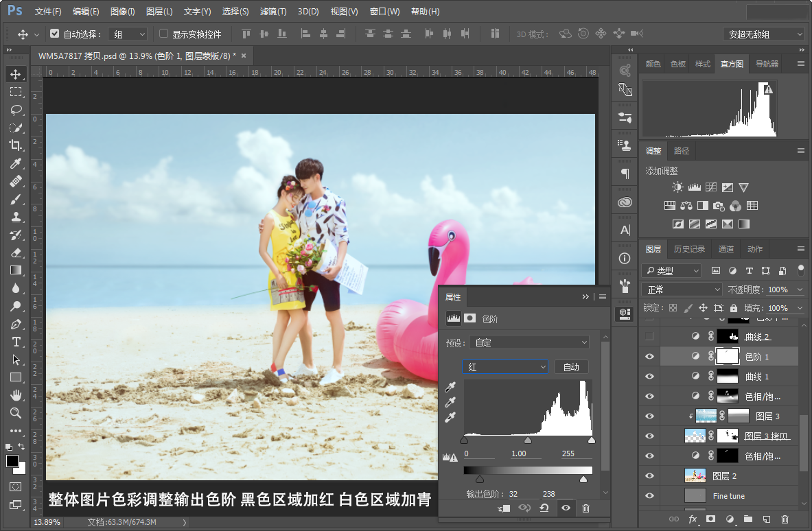Sample white point eyedropper in Levels panel
Viewport: 812px width, 531px height.
(450, 416)
